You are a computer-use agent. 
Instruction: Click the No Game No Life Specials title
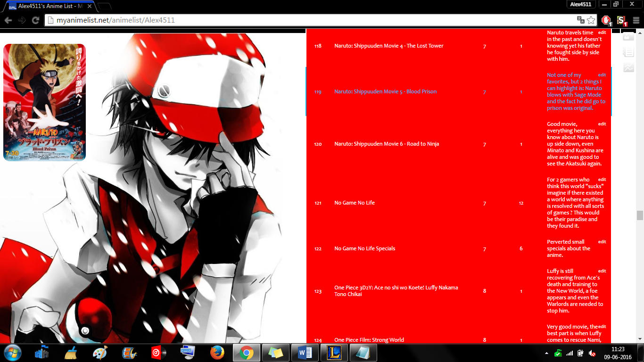pyautogui.click(x=364, y=248)
